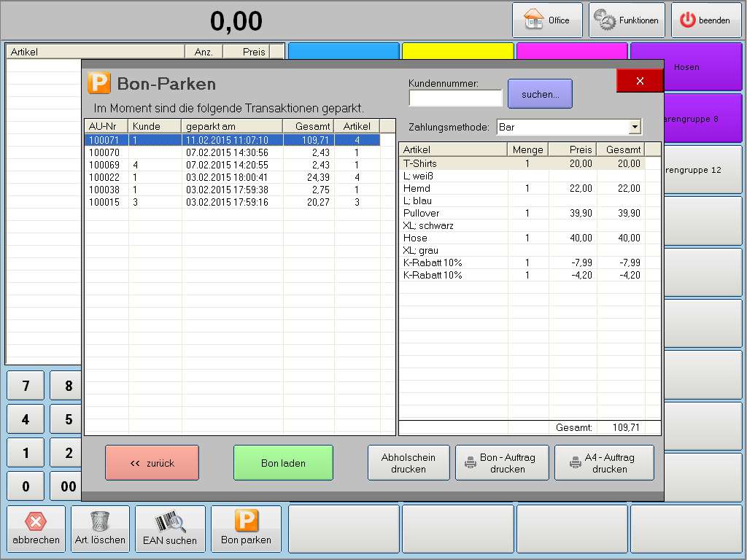The height and width of the screenshot is (560, 747).
Task: Focus the Kundennummer input field
Action: tap(455, 98)
